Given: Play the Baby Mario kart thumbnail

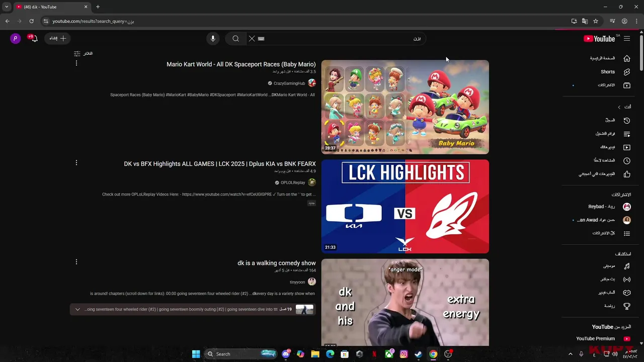Looking at the screenshot, I should coord(405,107).
